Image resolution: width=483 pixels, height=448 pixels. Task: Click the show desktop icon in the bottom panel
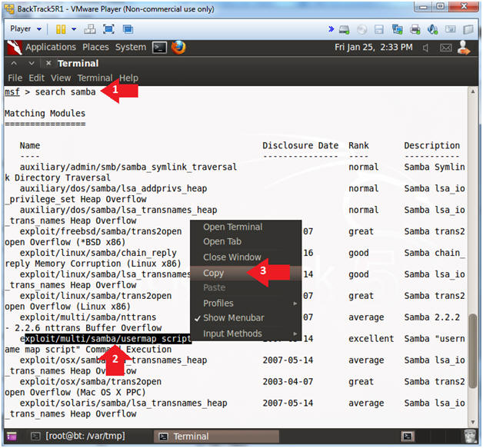point(12,436)
